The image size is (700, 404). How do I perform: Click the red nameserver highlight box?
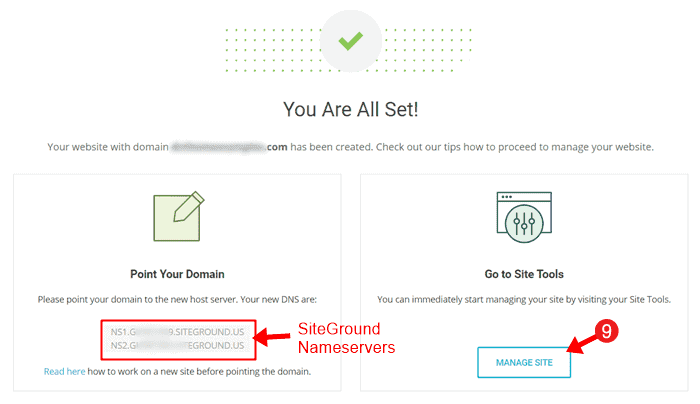178,339
